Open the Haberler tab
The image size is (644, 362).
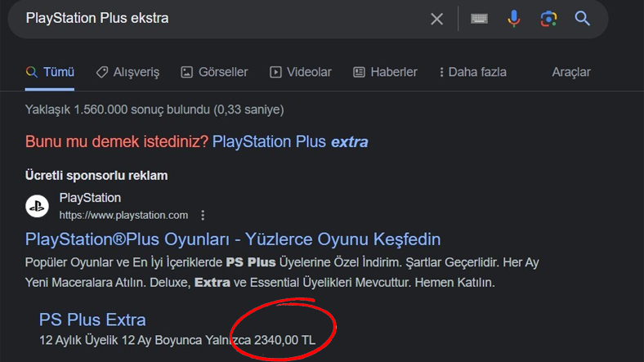[x=385, y=72]
